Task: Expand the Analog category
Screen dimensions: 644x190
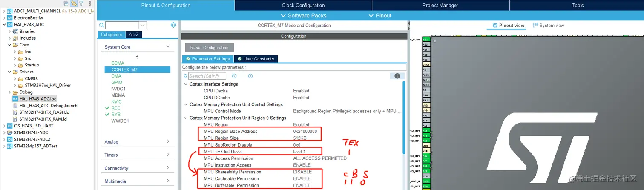Action: pos(168,141)
